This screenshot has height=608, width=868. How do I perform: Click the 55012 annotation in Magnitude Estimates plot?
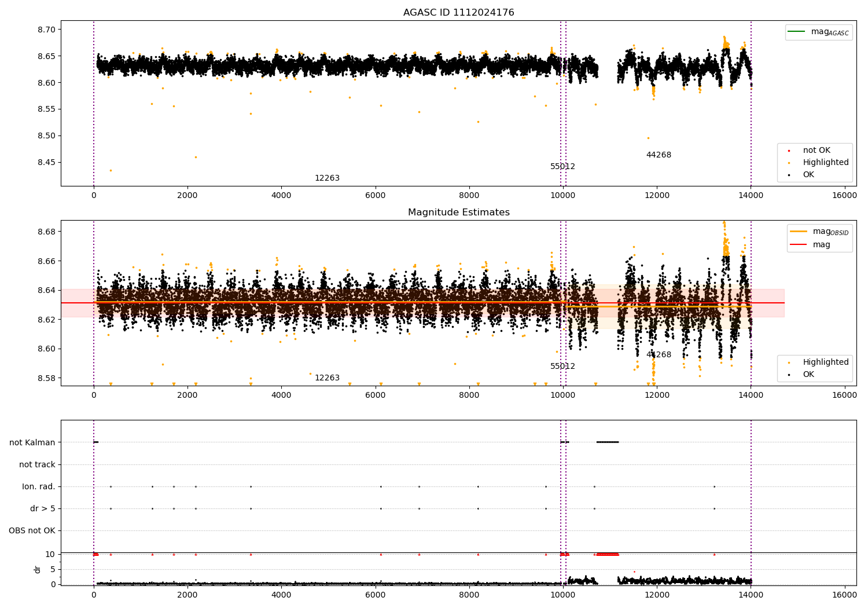pyautogui.click(x=562, y=367)
